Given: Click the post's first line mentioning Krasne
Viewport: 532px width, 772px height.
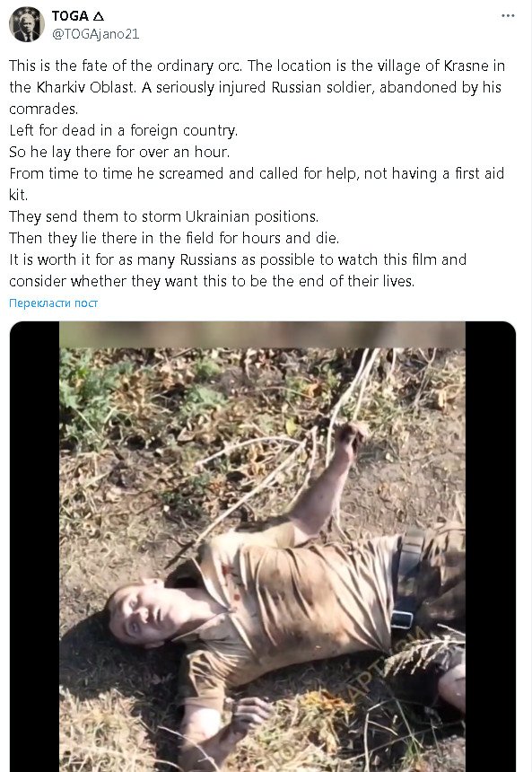Looking at the screenshot, I should (257, 66).
